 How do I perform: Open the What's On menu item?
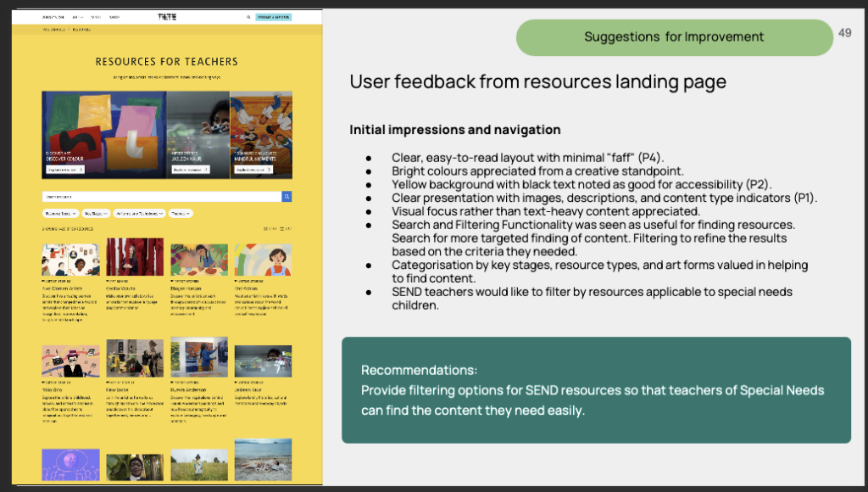tap(53, 16)
